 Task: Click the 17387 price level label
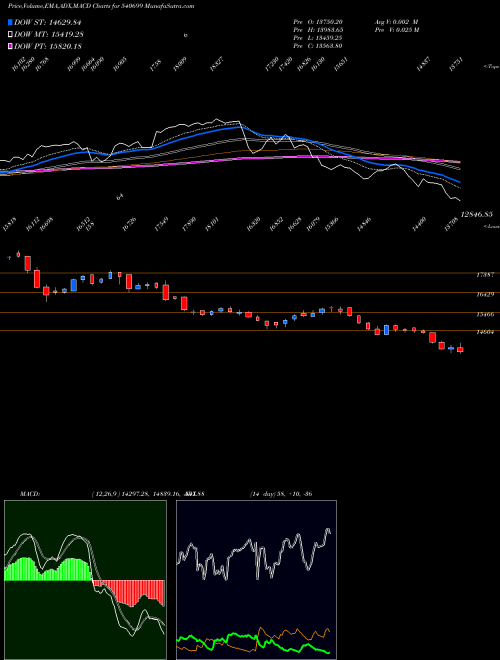click(485, 275)
